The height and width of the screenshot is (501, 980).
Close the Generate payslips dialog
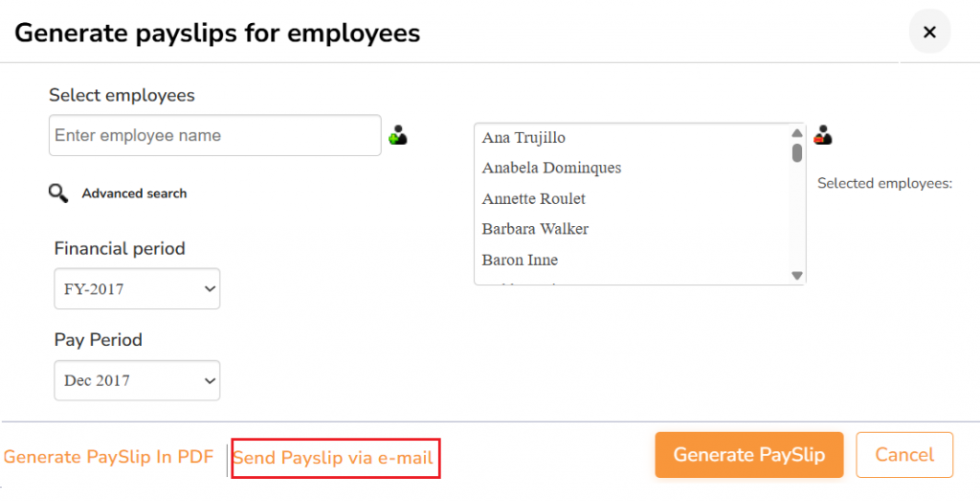click(x=928, y=33)
